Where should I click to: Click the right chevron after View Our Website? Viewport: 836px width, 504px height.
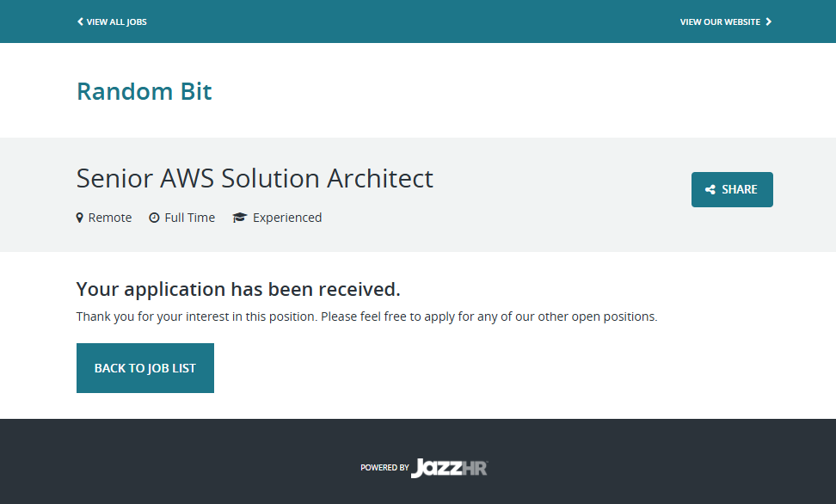tap(769, 22)
